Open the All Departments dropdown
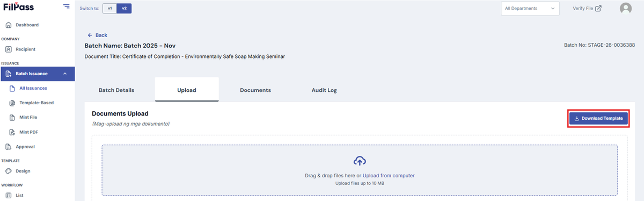 tap(530, 8)
